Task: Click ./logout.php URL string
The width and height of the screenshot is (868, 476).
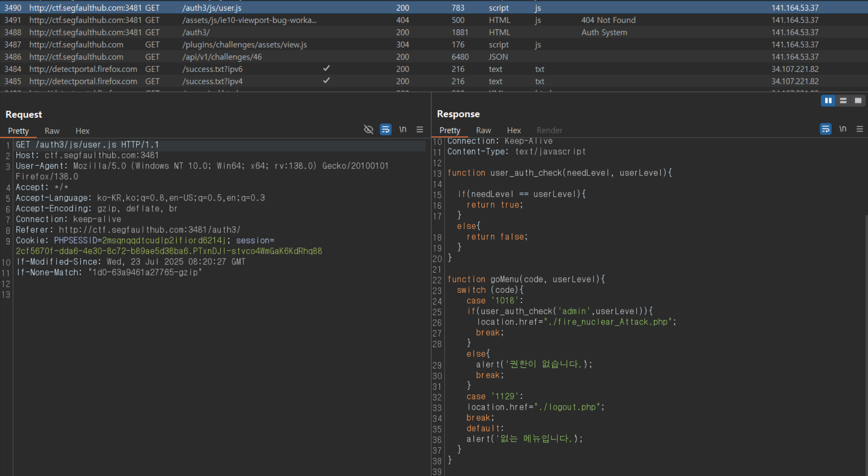Action: point(567,407)
